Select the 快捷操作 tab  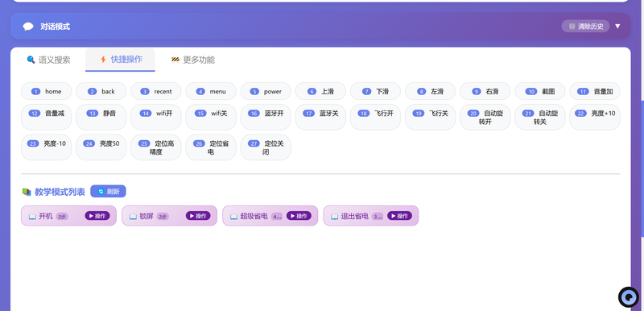click(120, 60)
